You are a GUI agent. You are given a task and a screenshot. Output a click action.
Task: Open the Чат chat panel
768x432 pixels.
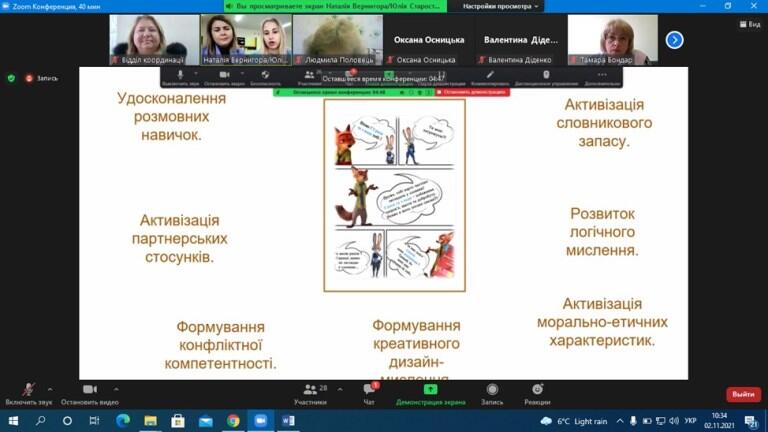(369, 394)
